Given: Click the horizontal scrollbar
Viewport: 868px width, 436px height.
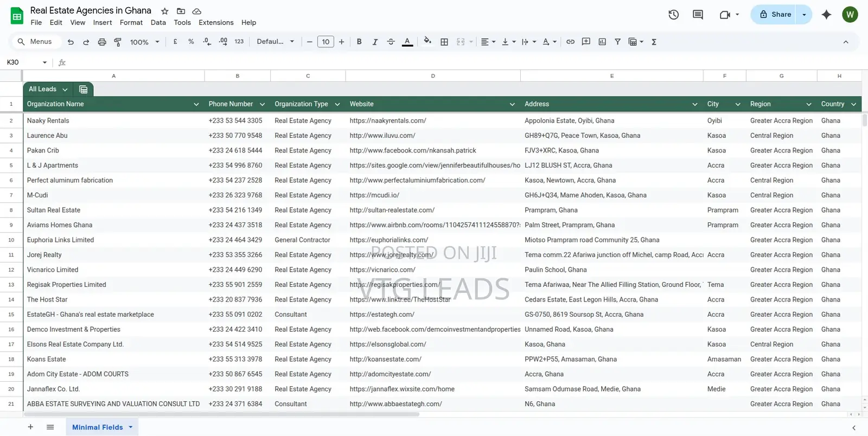Looking at the screenshot, I should click(x=221, y=414).
